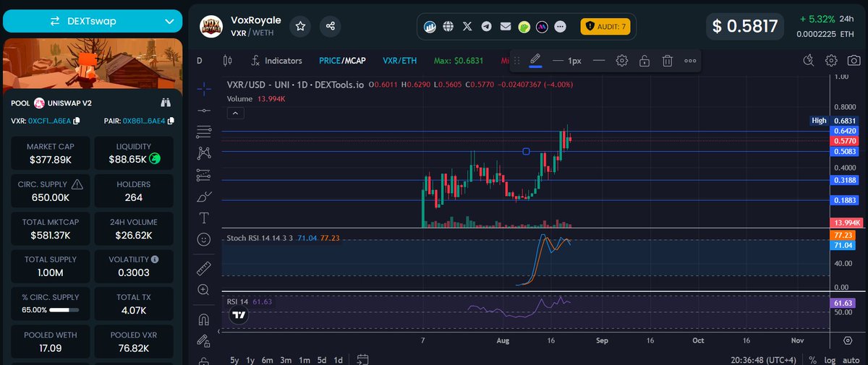Open the email contact icon
The height and width of the screenshot is (365, 868).
[505, 27]
